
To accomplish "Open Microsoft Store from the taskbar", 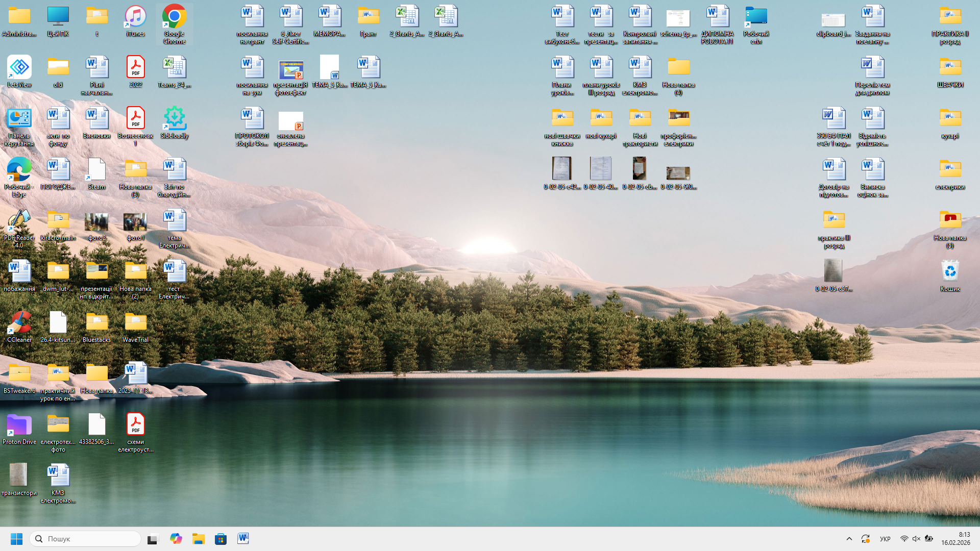I will point(220,539).
